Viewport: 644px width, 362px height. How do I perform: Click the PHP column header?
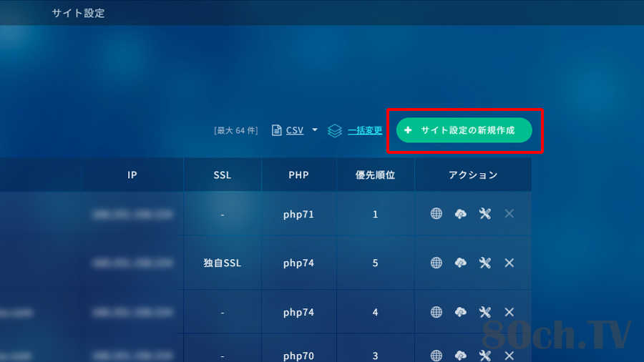coord(298,175)
